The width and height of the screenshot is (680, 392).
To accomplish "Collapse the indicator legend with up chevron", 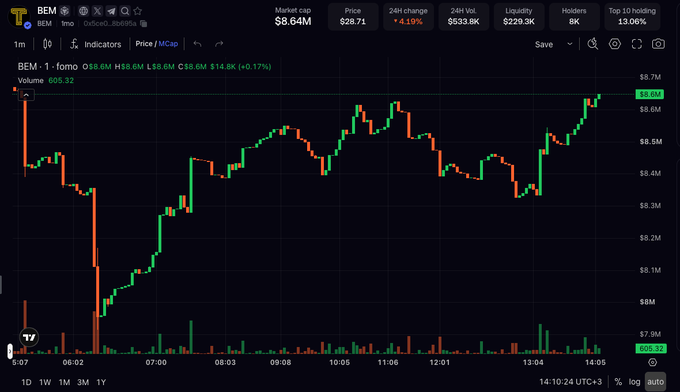I will tap(26, 95).
